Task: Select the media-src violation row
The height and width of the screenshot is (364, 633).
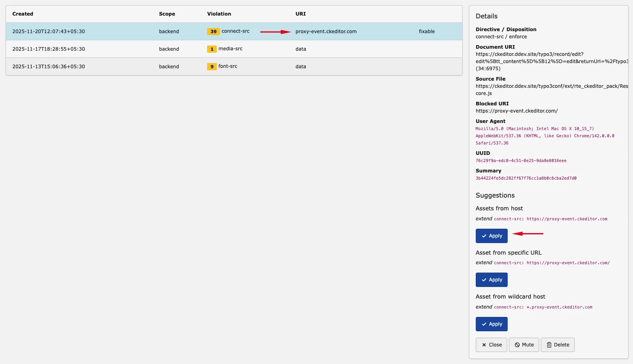Action: point(234,49)
